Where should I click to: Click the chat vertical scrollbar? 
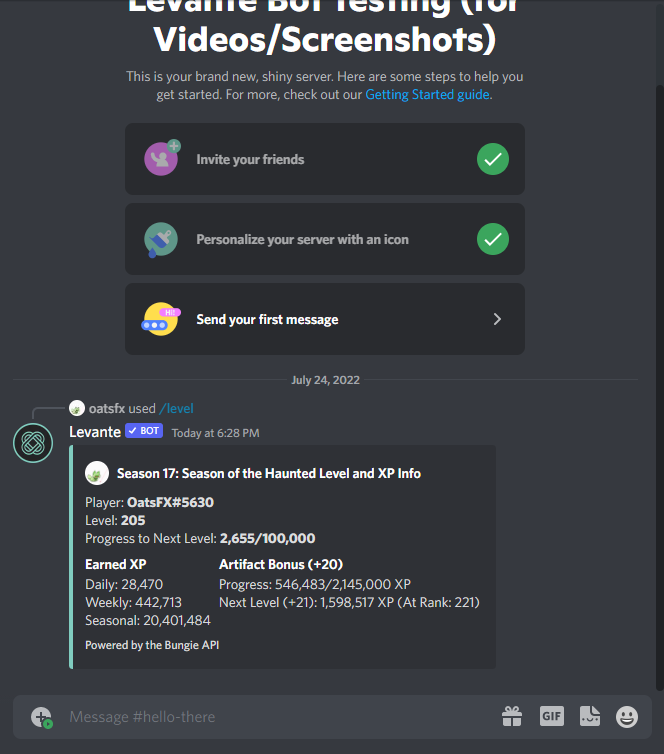(659, 387)
